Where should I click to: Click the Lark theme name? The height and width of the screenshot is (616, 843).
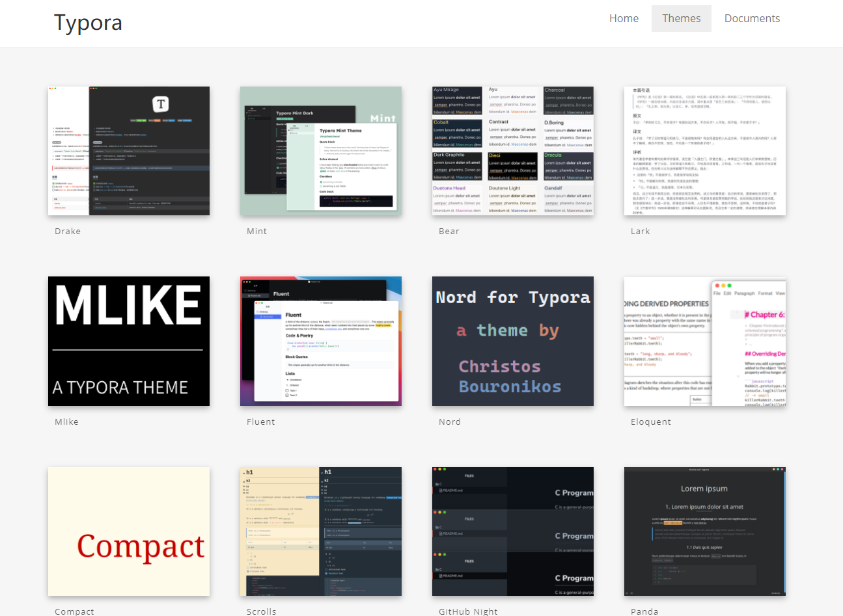[641, 231]
